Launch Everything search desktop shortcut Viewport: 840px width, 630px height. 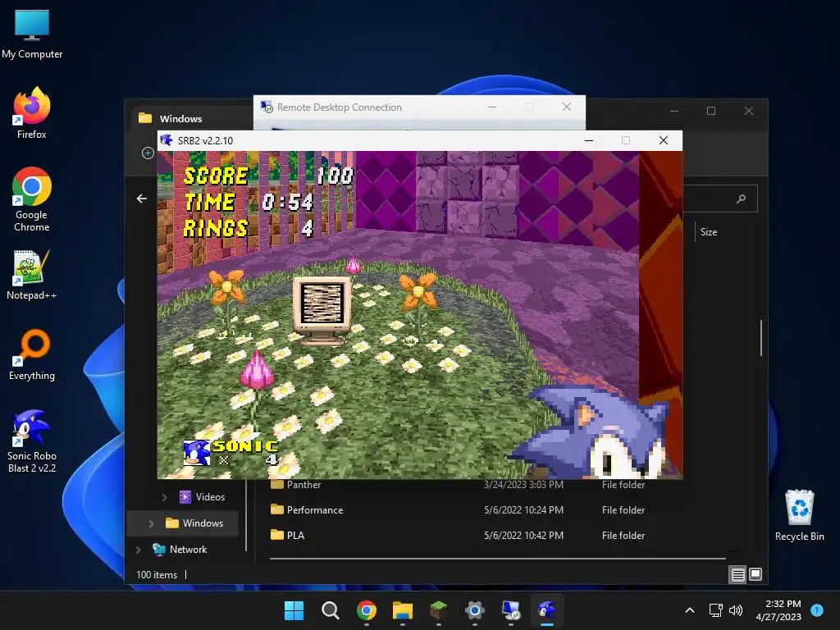[32, 354]
